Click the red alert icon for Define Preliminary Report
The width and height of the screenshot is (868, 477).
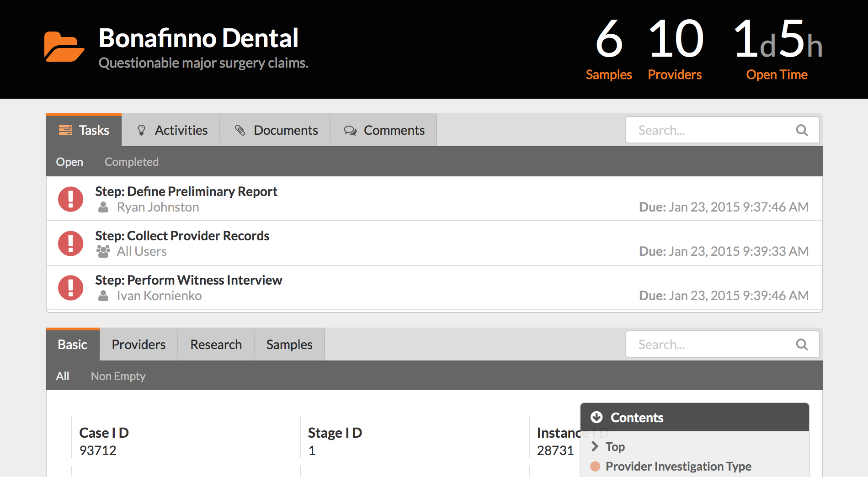click(70, 199)
